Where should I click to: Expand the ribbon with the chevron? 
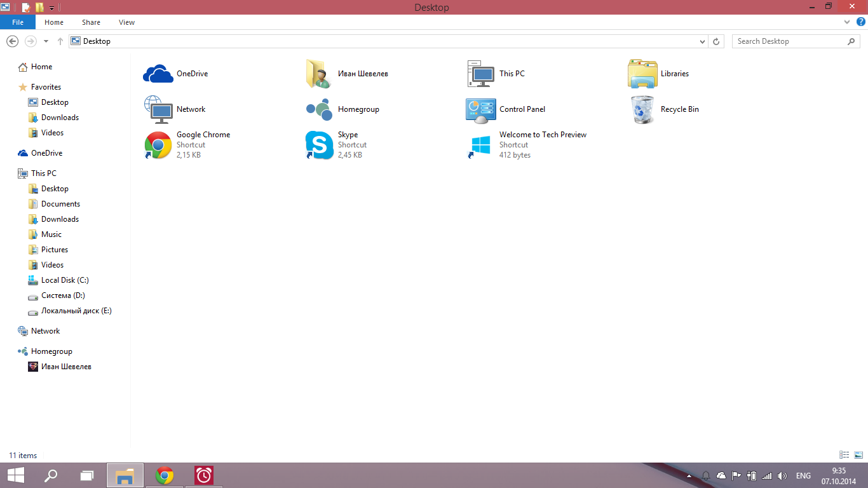pyautogui.click(x=847, y=22)
